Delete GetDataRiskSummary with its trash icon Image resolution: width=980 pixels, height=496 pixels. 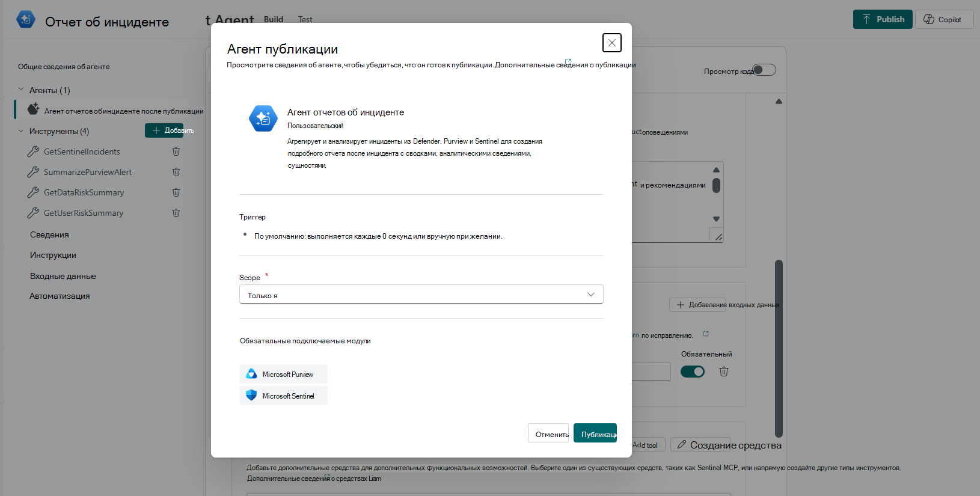(x=176, y=192)
